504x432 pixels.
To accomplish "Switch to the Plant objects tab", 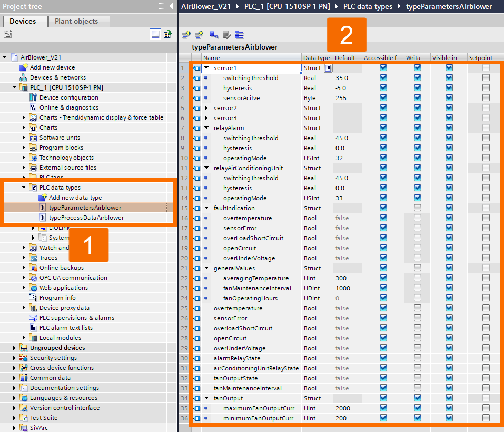I will click(79, 22).
